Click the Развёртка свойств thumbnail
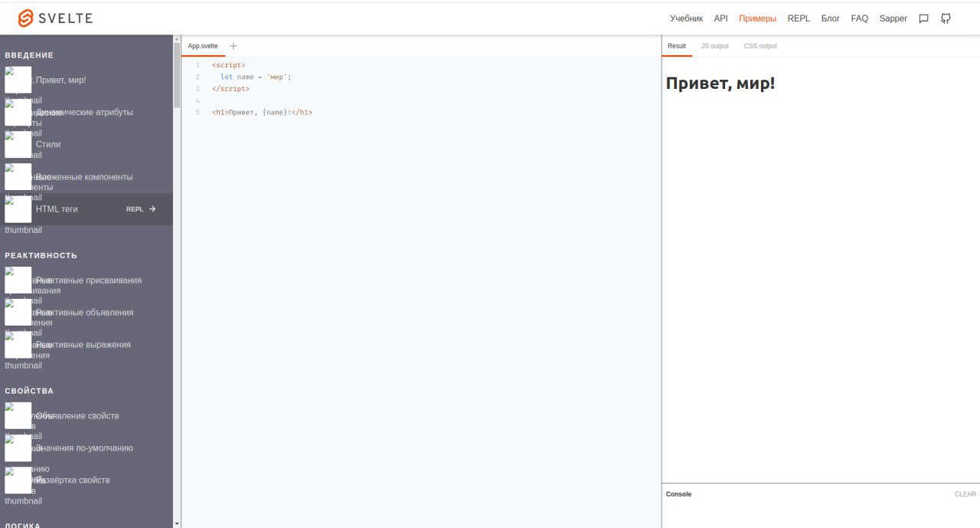This screenshot has height=528, width=980. pos(18,480)
